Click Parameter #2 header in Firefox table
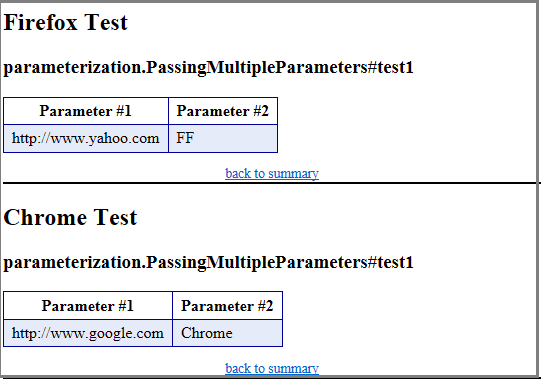The image size is (541, 380). pos(223,111)
